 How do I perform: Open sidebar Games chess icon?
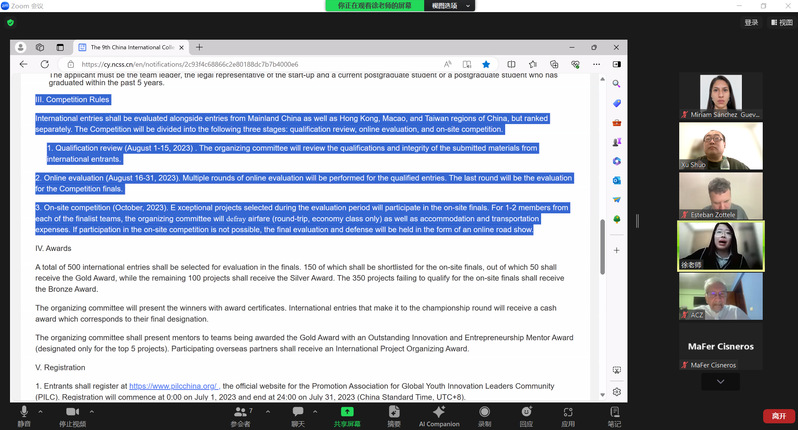(616, 142)
